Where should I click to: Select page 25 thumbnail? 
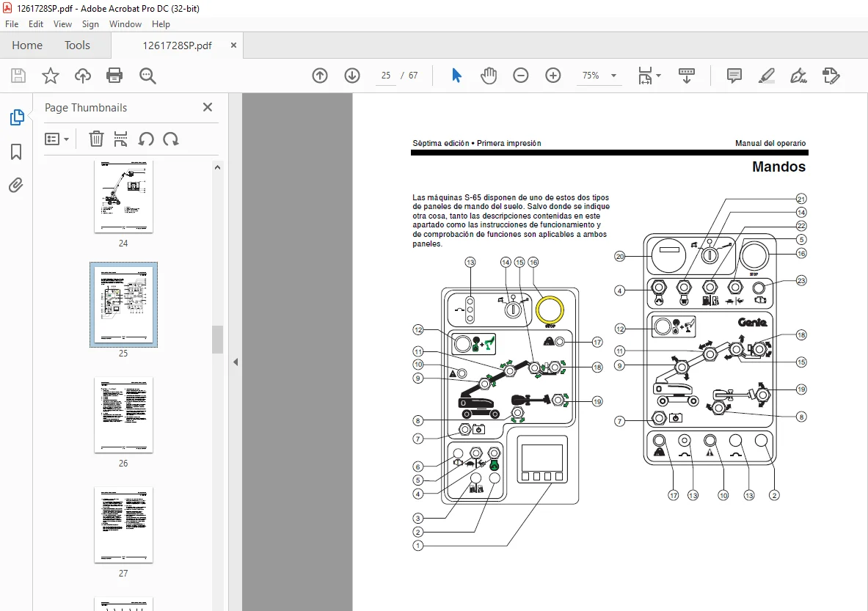(123, 305)
